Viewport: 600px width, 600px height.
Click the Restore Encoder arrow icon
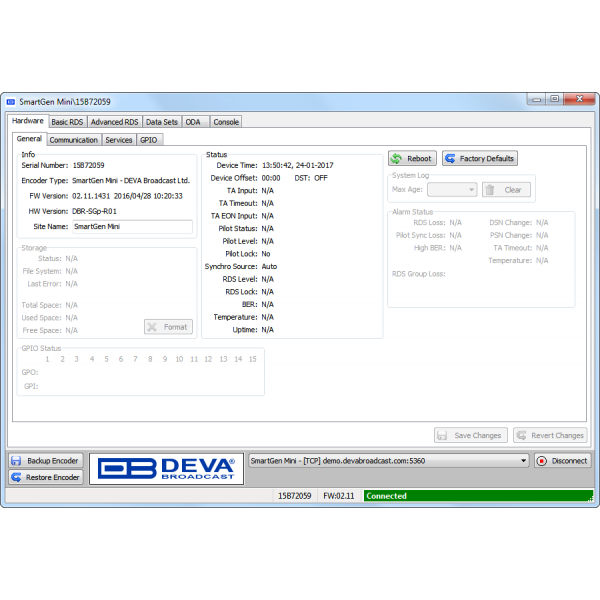(x=16, y=477)
